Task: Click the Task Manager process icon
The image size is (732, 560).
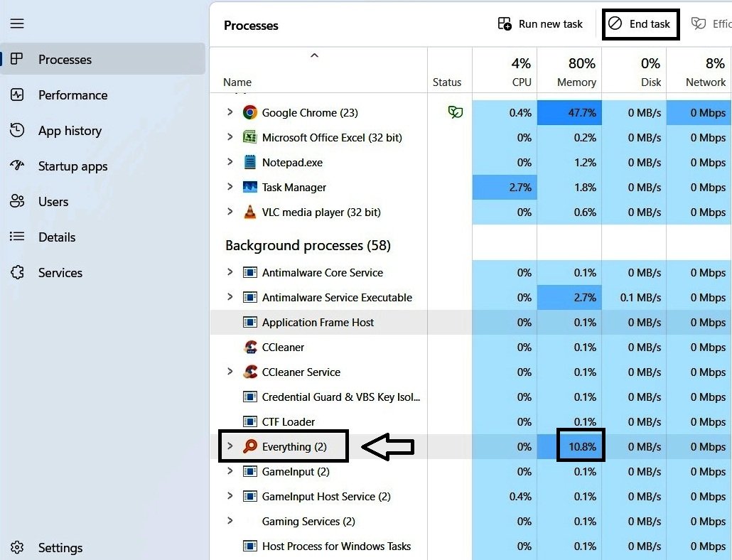Action: click(249, 187)
